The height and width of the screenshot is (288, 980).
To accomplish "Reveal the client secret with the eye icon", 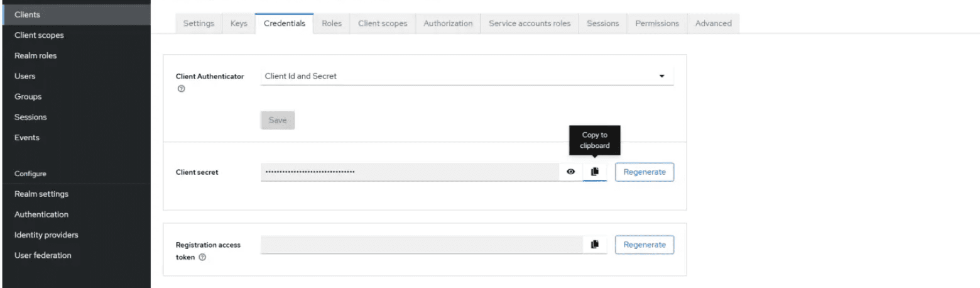I will 571,172.
